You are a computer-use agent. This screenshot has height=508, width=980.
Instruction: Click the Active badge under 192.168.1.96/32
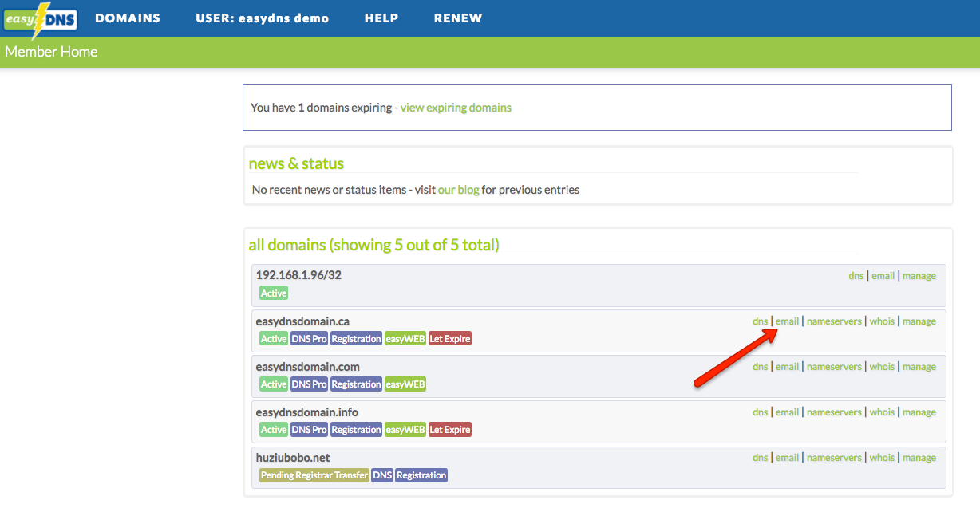pos(274,293)
